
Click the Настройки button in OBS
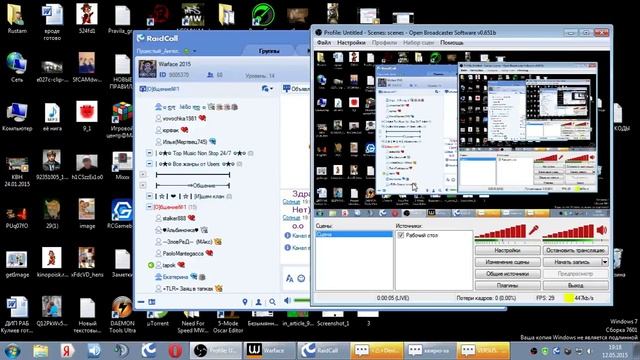click(x=507, y=250)
